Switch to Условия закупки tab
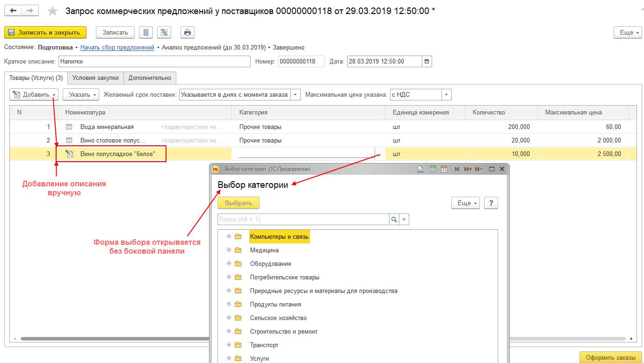Screen dimensions: 644x363 coord(95,78)
